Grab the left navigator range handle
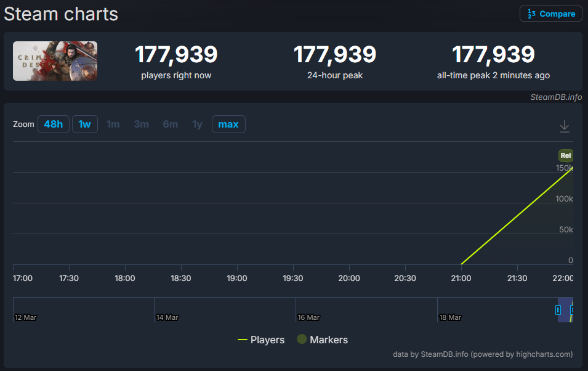Image resolution: width=588 pixels, height=371 pixels. pyautogui.click(x=558, y=310)
